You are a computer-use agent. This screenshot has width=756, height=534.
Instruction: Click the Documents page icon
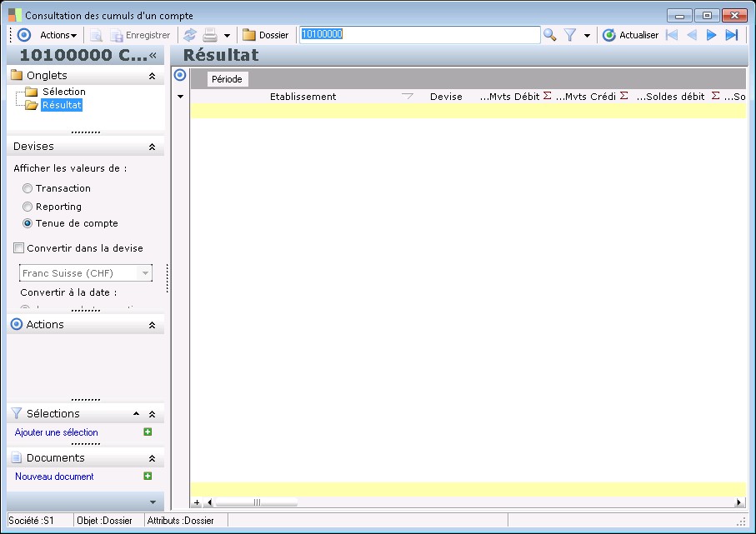click(x=17, y=458)
